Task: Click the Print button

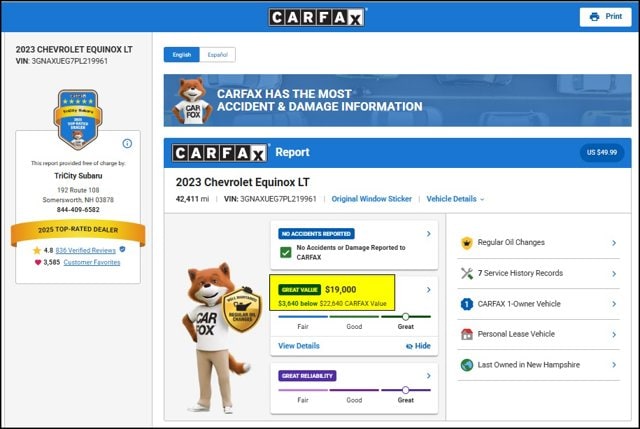Action: pyautogui.click(x=605, y=17)
